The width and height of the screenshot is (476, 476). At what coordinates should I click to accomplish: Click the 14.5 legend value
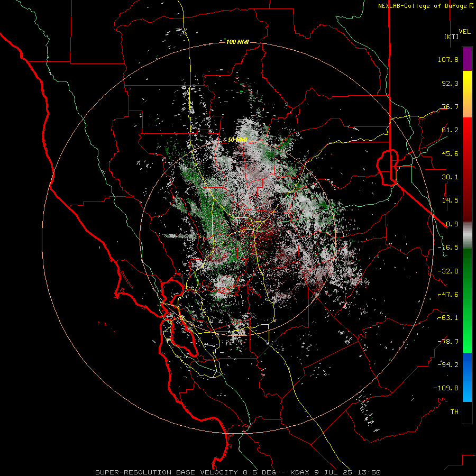pos(450,200)
